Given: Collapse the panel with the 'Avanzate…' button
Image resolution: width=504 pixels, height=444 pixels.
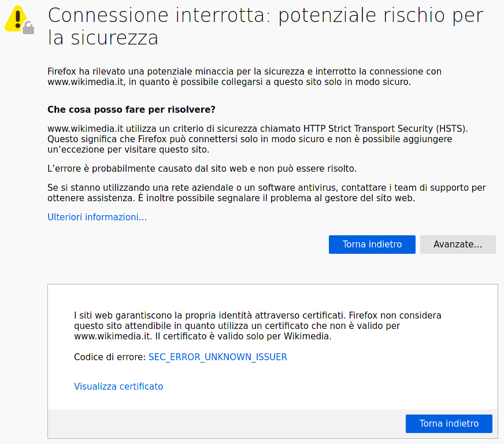Looking at the screenshot, I should click(x=458, y=245).
